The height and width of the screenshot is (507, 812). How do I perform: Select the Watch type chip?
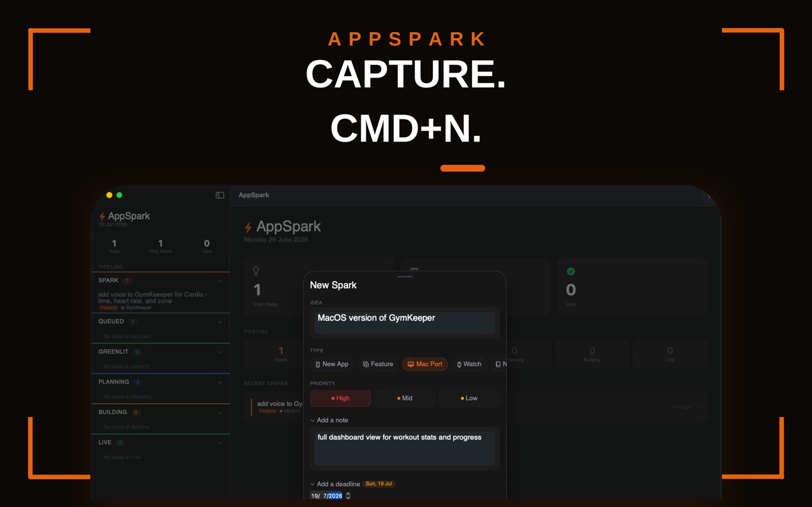point(469,364)
